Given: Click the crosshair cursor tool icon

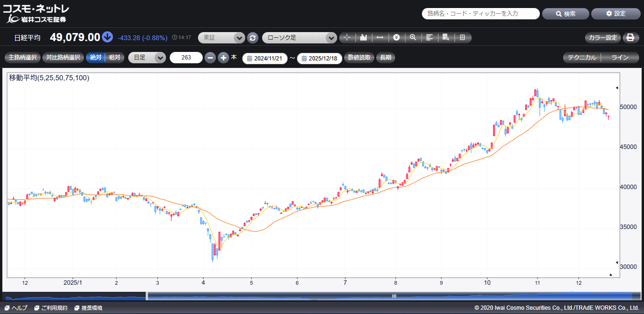Looking at the screenshot, I should click(347, 38).
